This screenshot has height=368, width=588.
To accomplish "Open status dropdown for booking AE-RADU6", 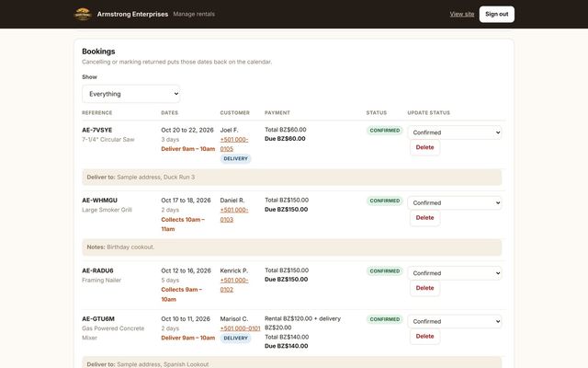I will click(x=455, y=273).
